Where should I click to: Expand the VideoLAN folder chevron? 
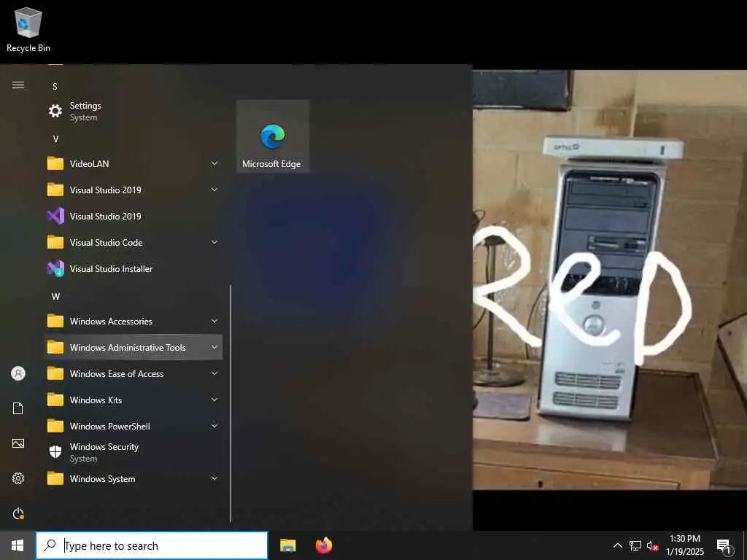(x=214, y=164)
